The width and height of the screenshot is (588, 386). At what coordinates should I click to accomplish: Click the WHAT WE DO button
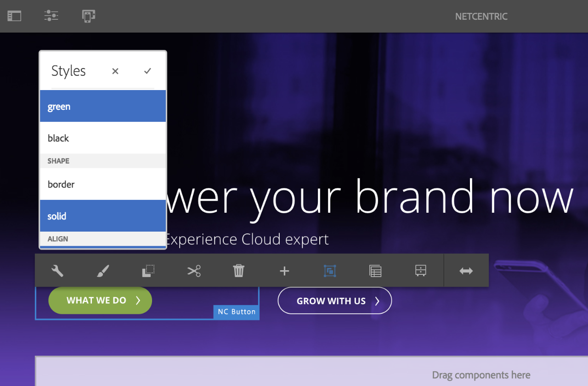click(x=100, y=301)
